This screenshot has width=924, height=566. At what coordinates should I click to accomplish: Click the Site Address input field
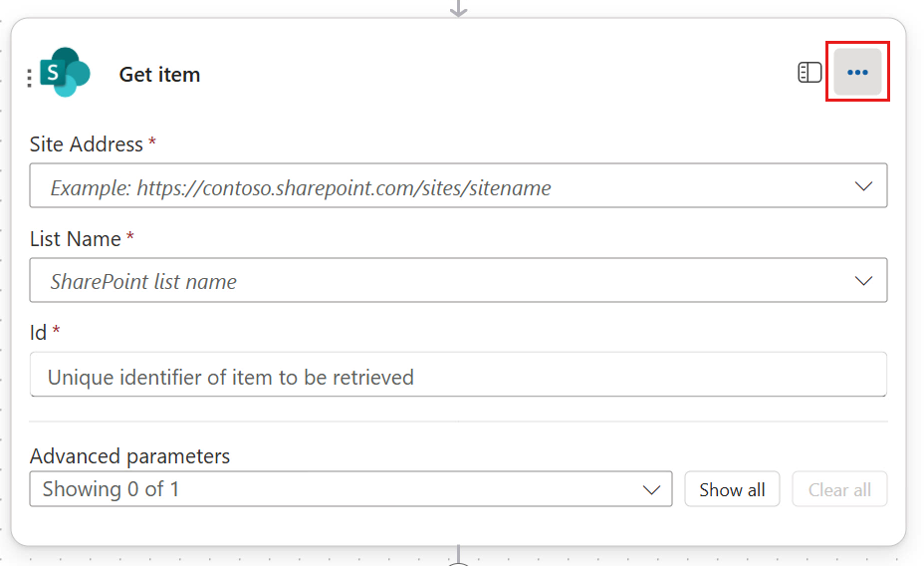pos(438,186)
